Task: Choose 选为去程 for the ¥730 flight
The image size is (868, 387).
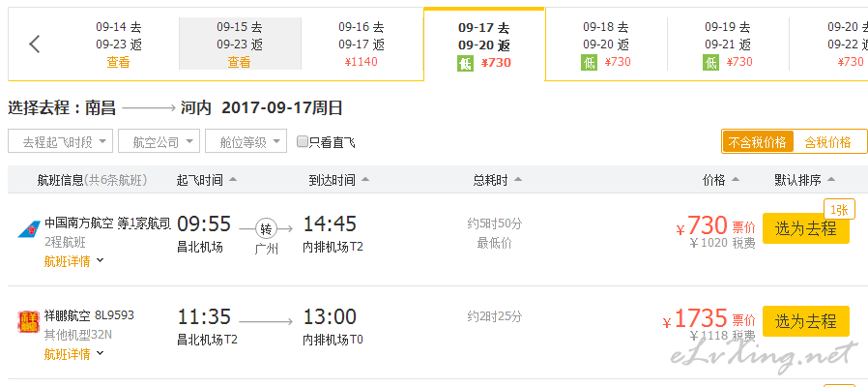Action: click(805, 228)
